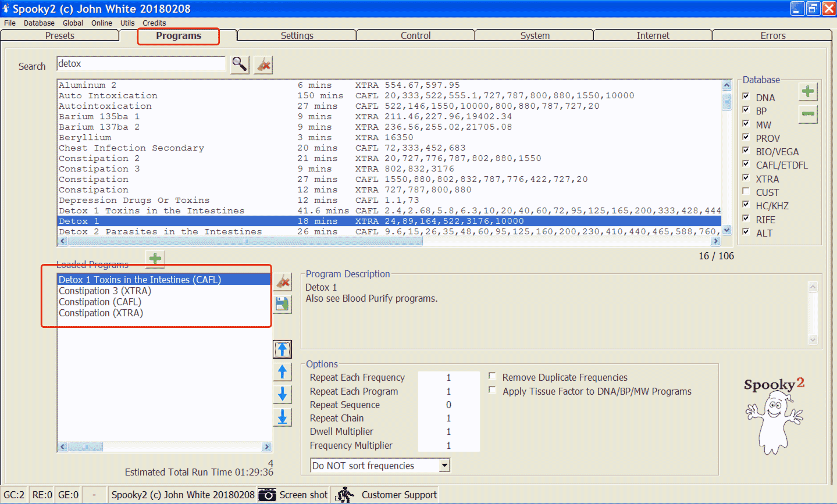Open the Global menu
This screenshot has height=504, width=837.
(x=73, y=23)
